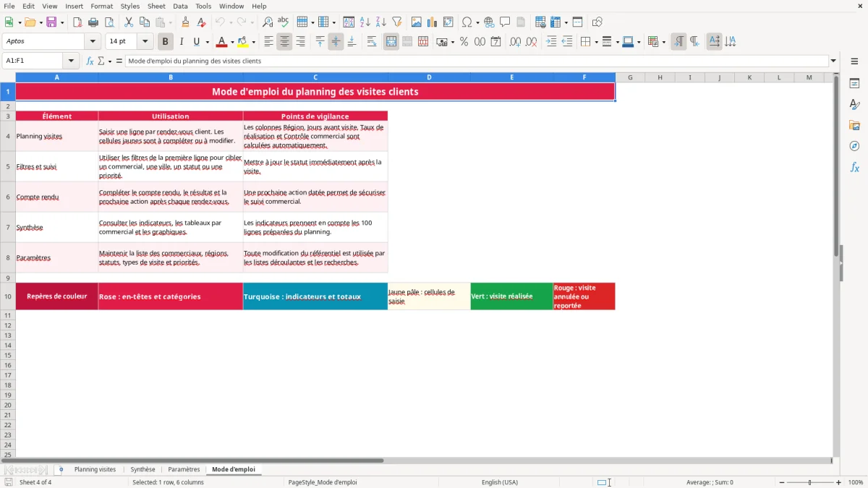The height and width of the screenshot is (488, 868).
Task: Click the Insert chart icon
Action: point(433,22)
